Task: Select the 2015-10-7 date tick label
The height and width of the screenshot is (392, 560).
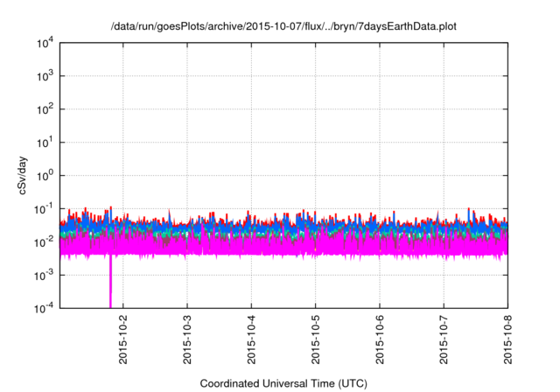Action: 444,339
